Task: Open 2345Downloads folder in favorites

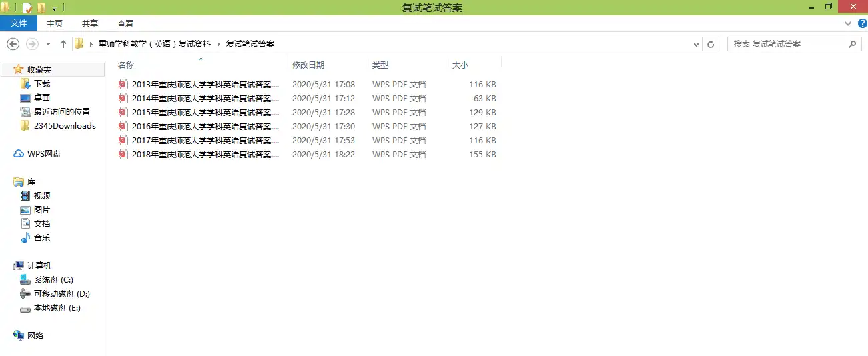Action: 65,126
